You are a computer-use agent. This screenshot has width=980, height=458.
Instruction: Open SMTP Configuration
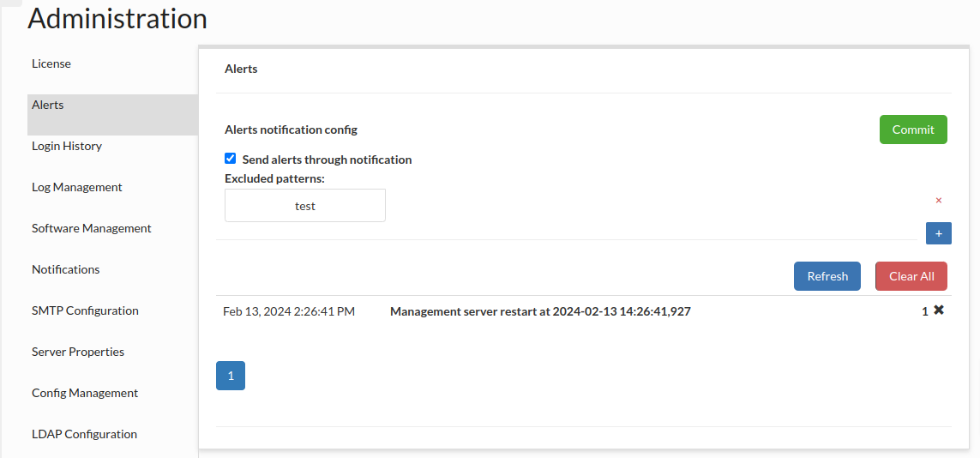(85, 311)
